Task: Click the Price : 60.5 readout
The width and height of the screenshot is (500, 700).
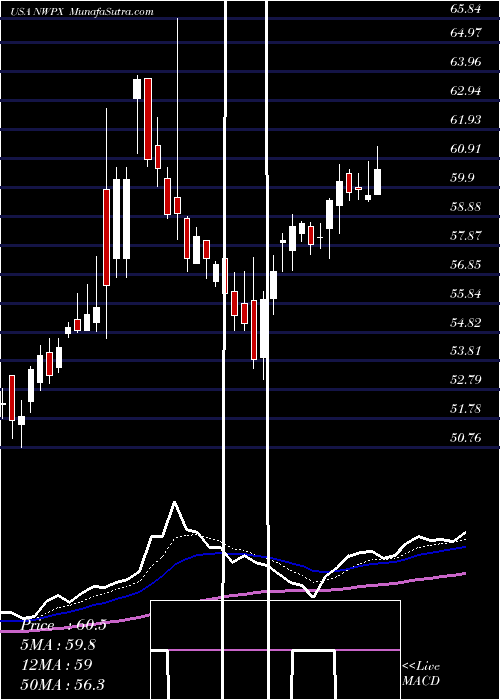Action: point(63,625)
